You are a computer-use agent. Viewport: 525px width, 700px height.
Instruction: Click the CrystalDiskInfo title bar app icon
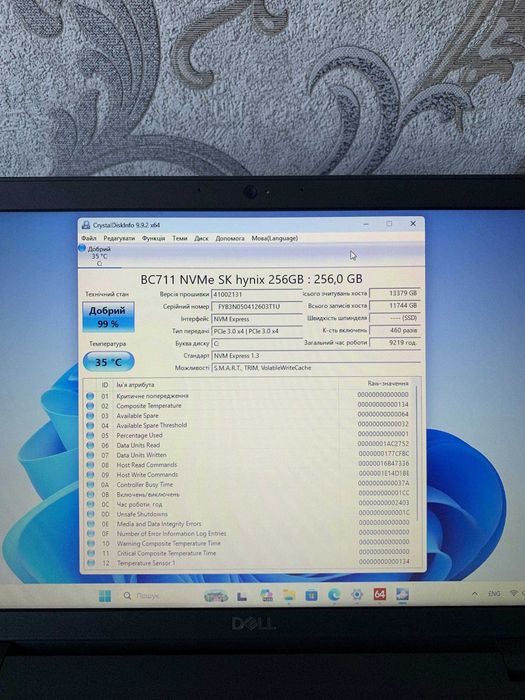pyautogui.click(x=85, y=225)
